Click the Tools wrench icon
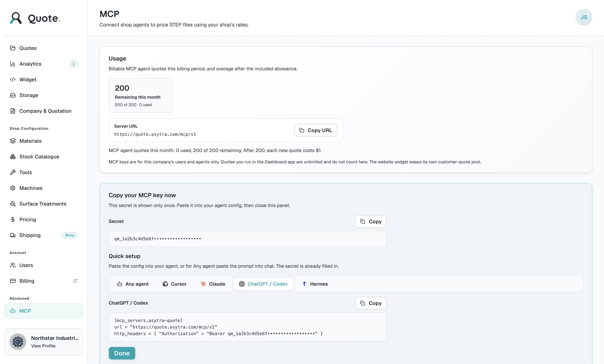Screen dimensions: 604x364 point(13,172)
